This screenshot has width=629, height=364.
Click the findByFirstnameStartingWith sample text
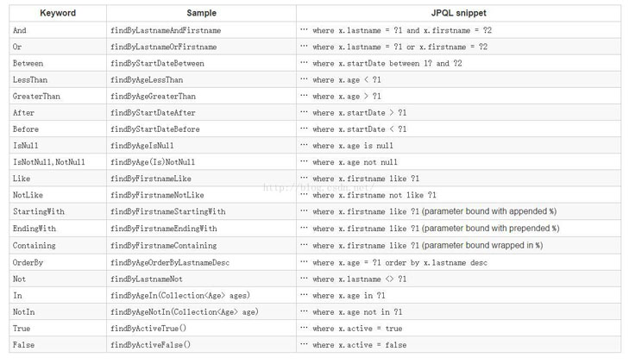pos(167,212)
